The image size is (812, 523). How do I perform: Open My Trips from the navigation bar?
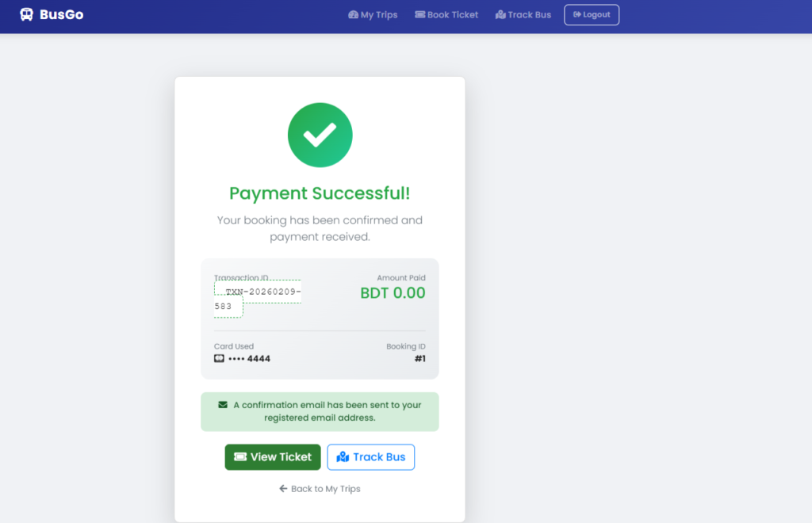click(x=373, y=14)
